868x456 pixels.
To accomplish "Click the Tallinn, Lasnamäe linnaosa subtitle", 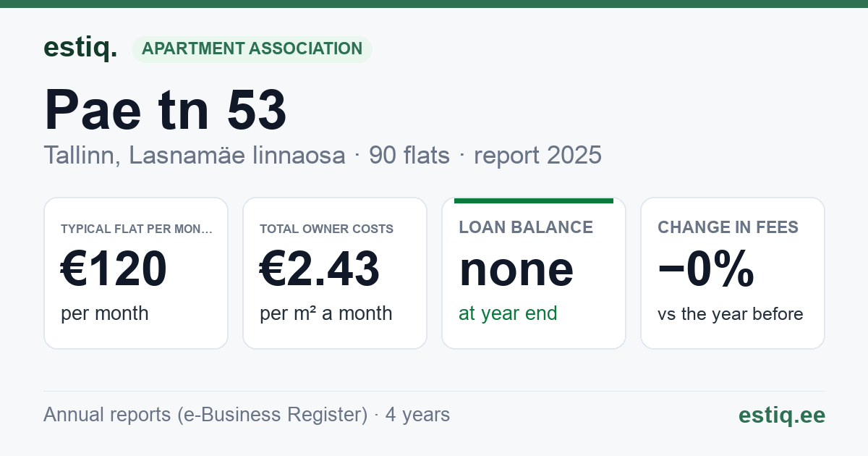I will [194, 155].
